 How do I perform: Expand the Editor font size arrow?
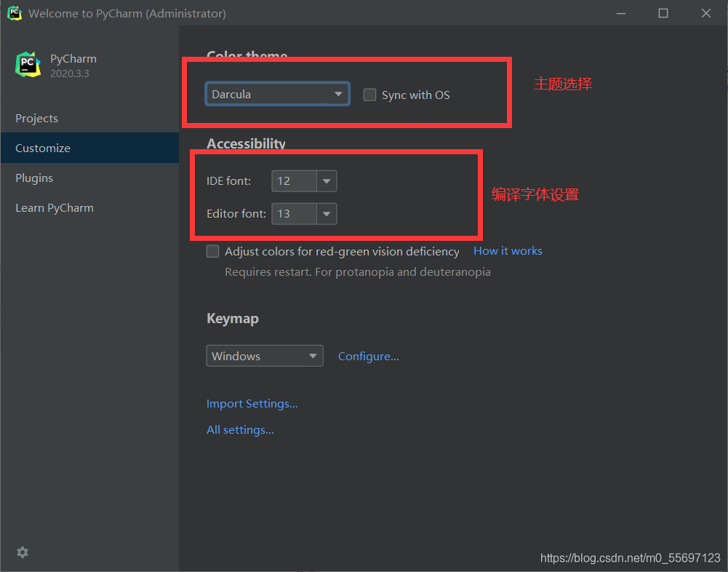(x=327, y=214)
